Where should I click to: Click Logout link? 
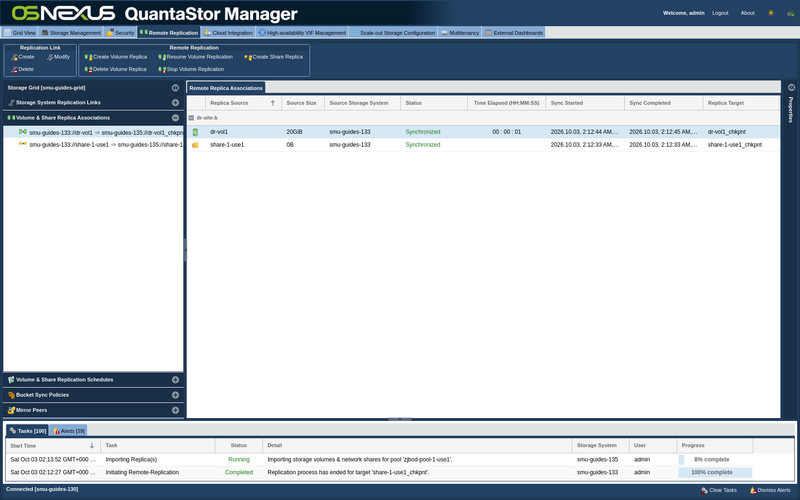(x=720, y=13)
